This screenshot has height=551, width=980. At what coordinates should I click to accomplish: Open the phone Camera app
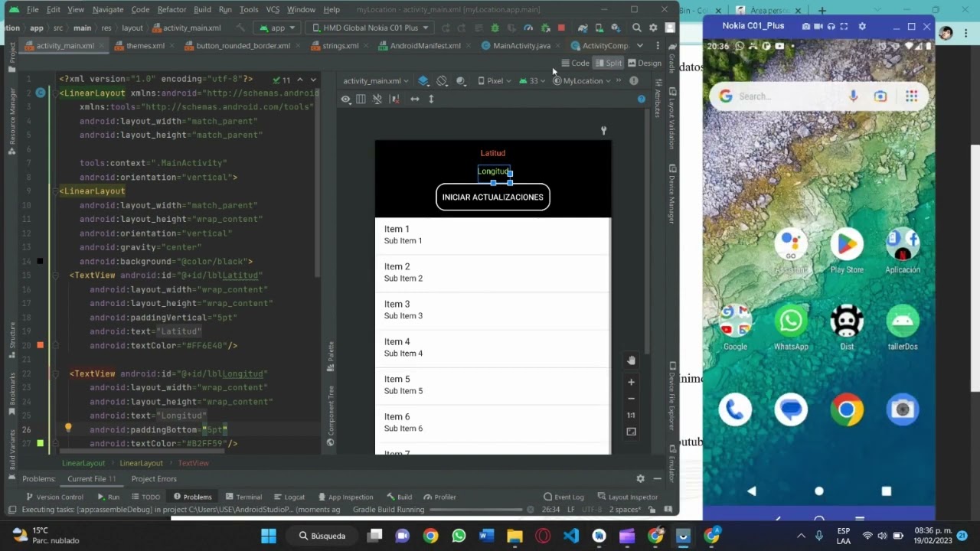(903, 409)
